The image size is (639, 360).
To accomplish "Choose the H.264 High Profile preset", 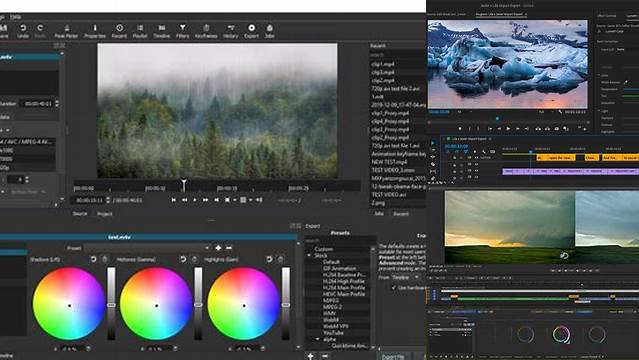I will coord(344,281).
